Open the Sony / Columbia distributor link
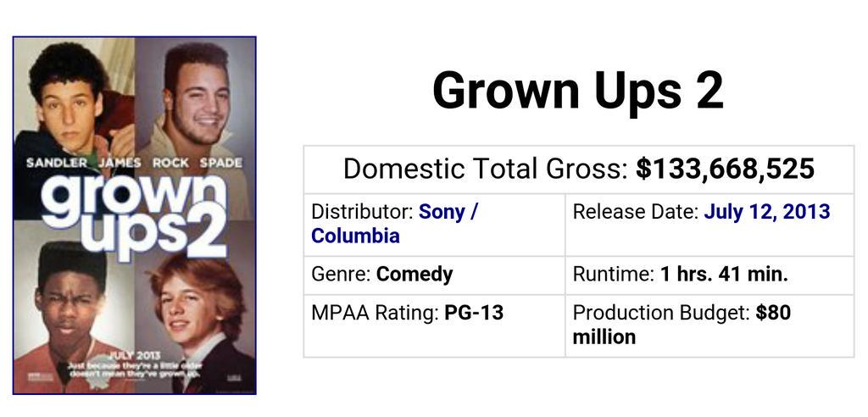This screenshot has height=417, width=868. click(393, 224)
